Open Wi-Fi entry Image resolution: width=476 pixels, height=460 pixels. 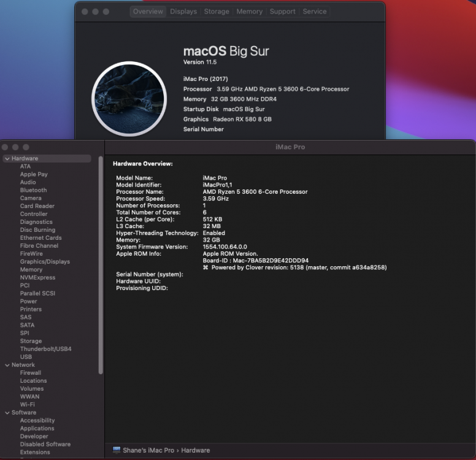coord(28,404)
